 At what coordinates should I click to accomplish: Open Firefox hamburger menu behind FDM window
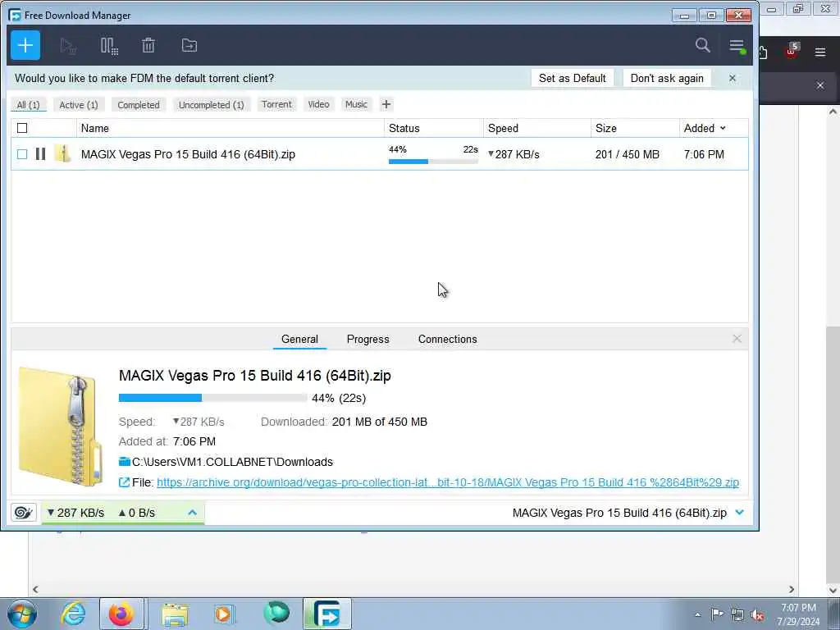(819, 52)
